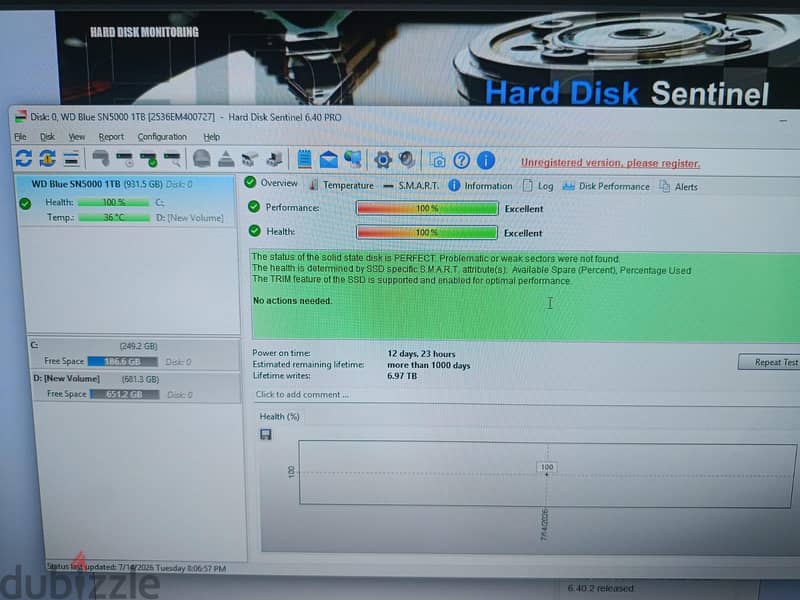The height and width of the screenshot is (600, 800).
Task: Click the disk with green check icon
Action: (148, 159)
